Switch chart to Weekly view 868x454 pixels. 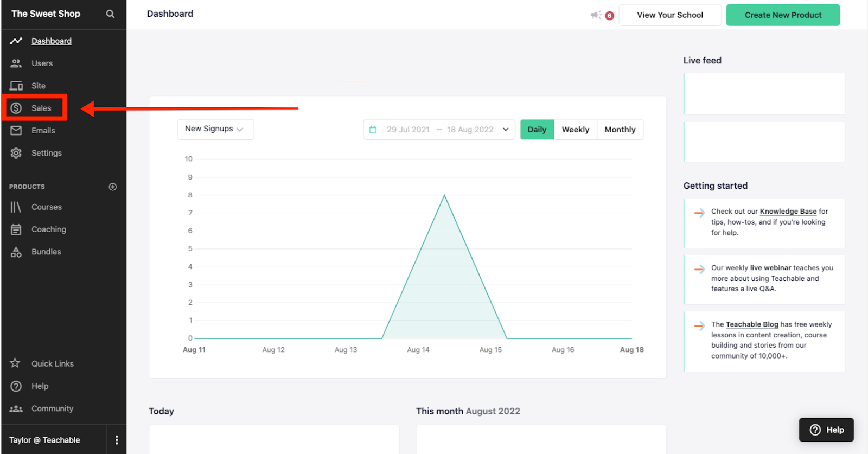pyautogui.click(x=576, y=129)
